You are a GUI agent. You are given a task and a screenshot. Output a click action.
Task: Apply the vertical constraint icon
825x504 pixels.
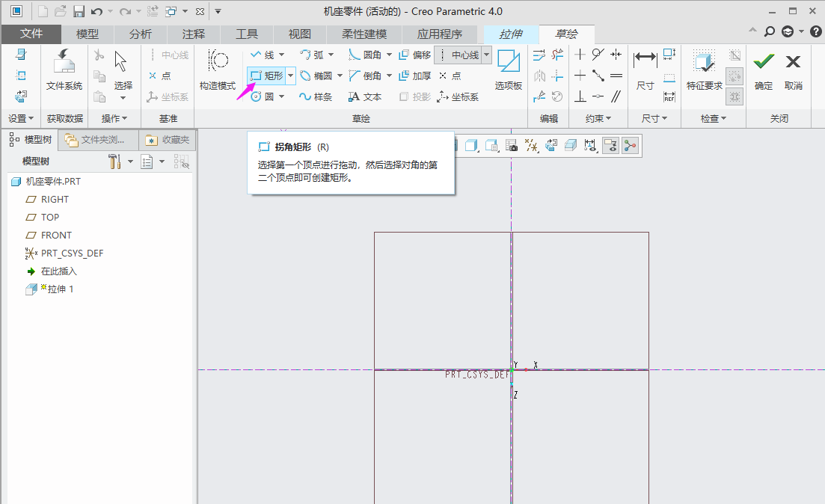pyautogui.click(x=580, y=54)
